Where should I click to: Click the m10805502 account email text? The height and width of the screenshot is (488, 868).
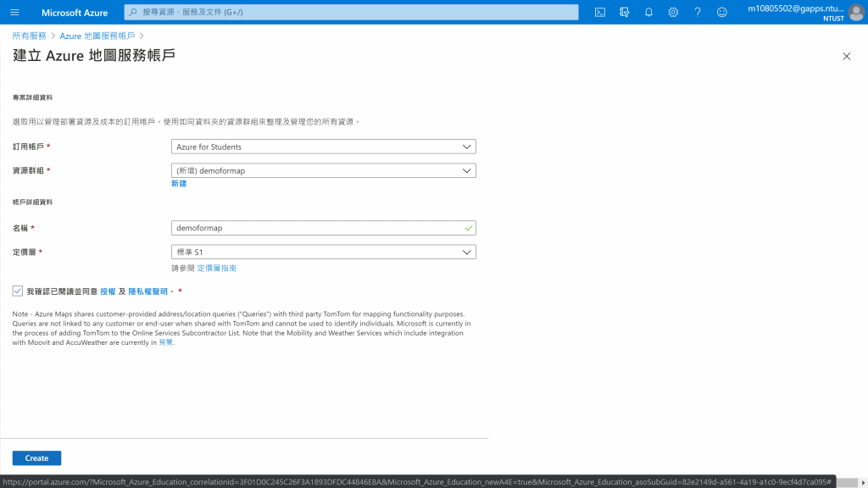pos(795,8)
